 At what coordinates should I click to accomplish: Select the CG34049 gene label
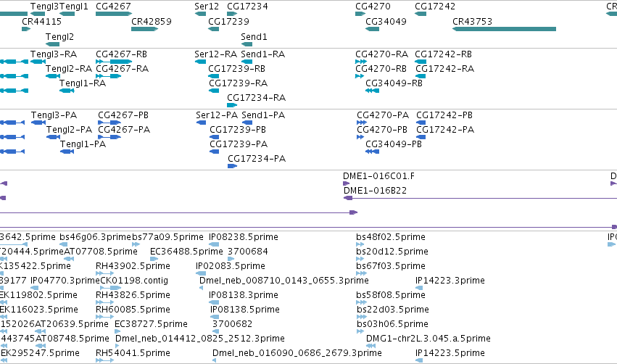[386, 22]
